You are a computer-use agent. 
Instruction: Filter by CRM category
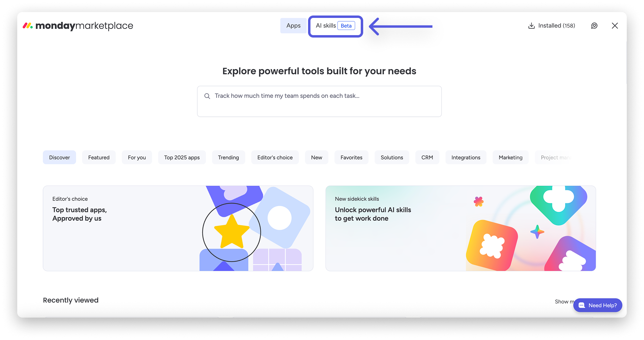coord(427,157)
